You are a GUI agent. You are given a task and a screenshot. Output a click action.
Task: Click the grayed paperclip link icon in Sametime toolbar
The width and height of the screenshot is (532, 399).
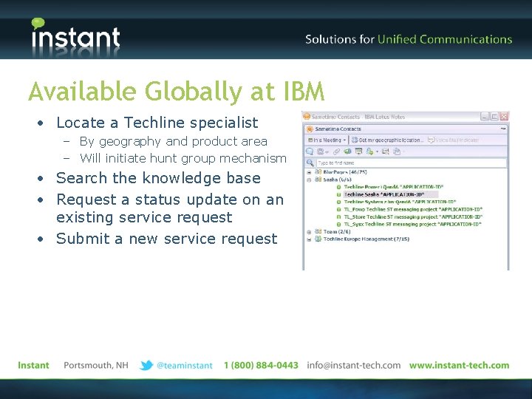point(336,151)
